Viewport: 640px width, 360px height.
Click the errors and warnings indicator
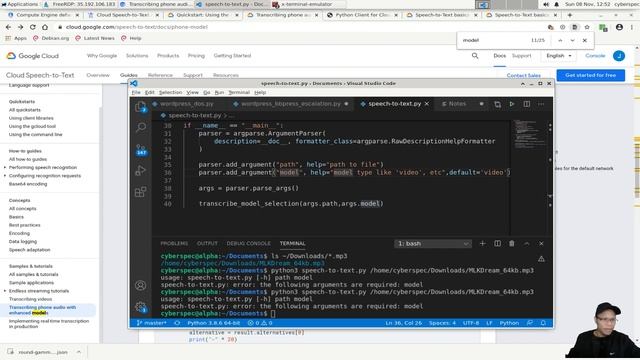click(260, 323)
